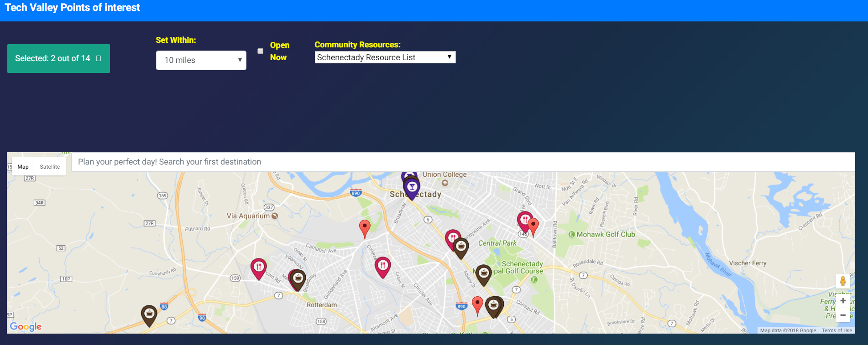Select the pink restaurant marker at route 146
The image size is (868, 345).
[524, 222]
